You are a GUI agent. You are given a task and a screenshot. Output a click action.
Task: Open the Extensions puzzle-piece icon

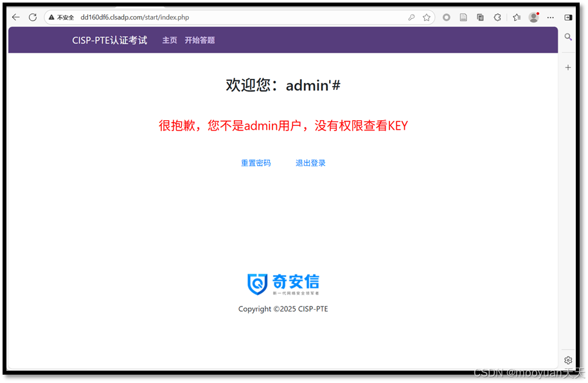(x=497, y=17)
